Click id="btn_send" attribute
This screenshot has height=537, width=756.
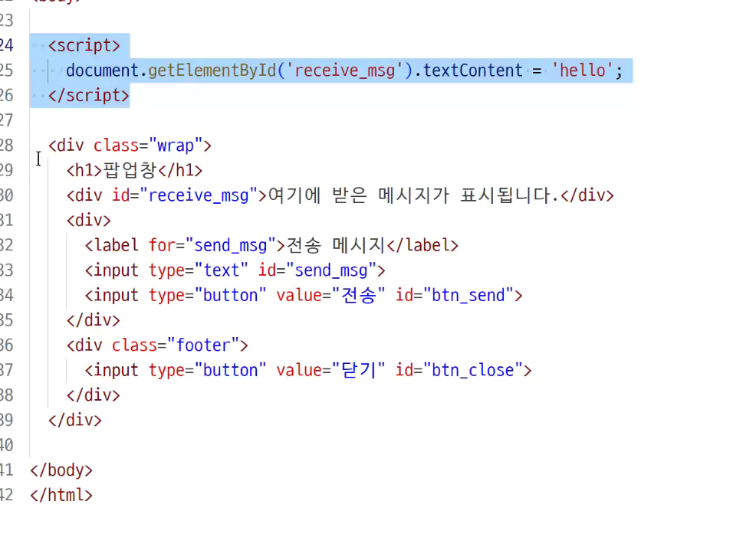[x=455, y=296]
